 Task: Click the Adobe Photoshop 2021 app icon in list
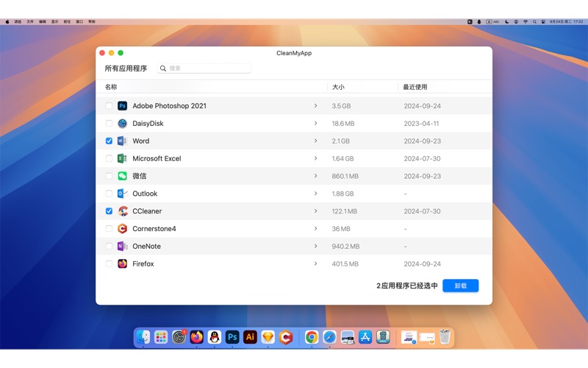click(122, 106)
